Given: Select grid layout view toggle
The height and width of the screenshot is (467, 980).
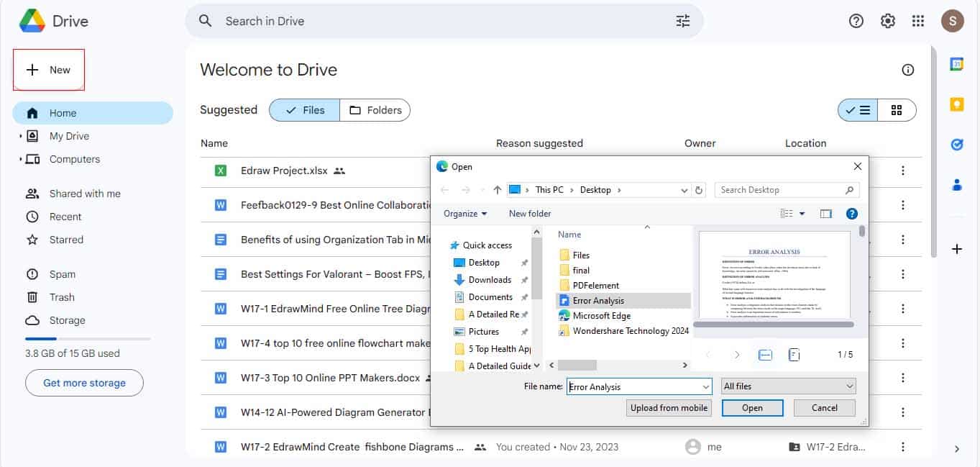Looking at the screenshot, I should (897, 110).
